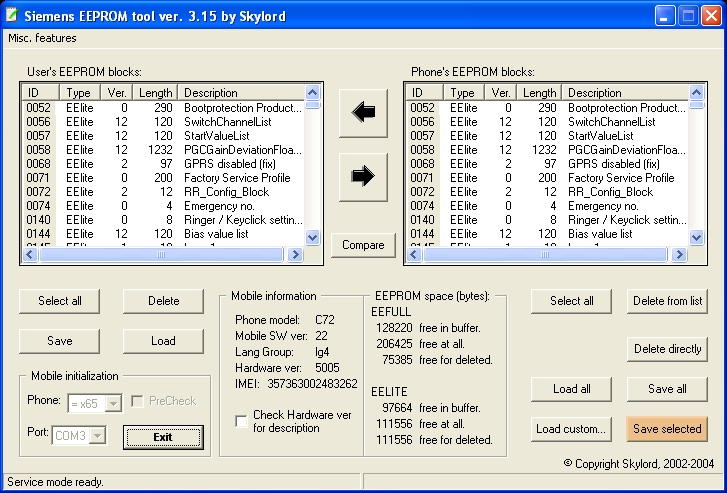
Task: Click down arrow of phone's list scrollbar
Action: tap(697, 238)
